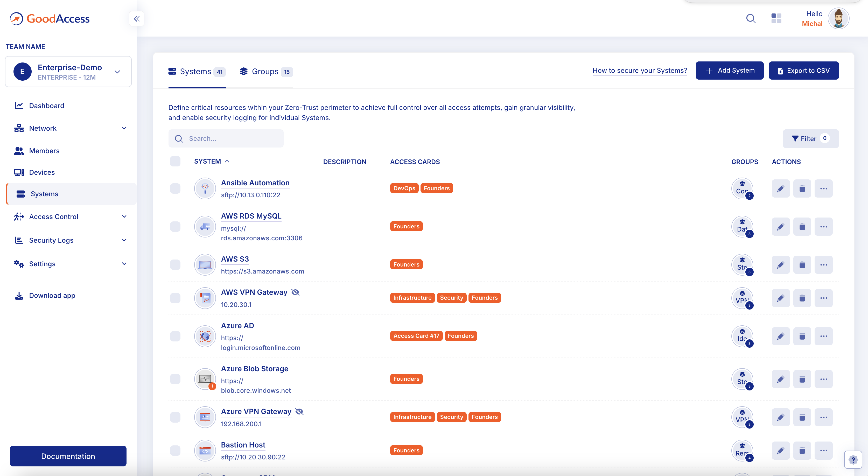Delete AWS S3 using trash icon
The image size is (868, 476).
(x=802, y=265)
